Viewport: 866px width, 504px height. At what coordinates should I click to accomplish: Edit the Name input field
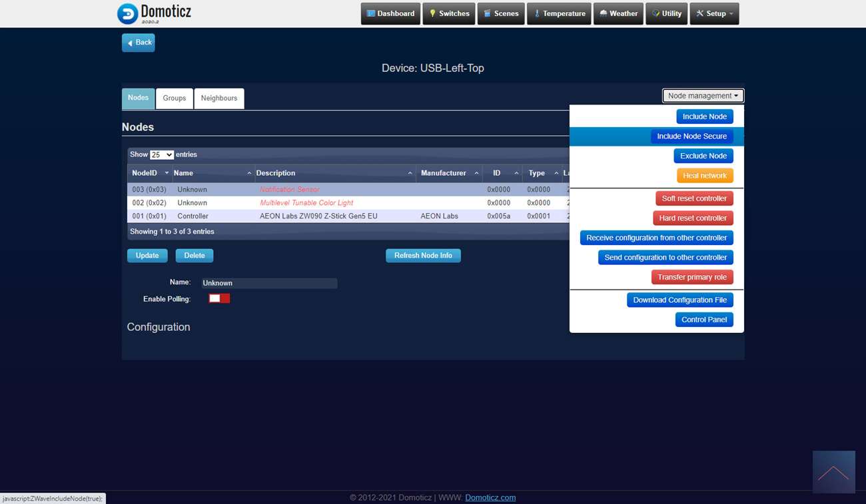click(268, 283)
